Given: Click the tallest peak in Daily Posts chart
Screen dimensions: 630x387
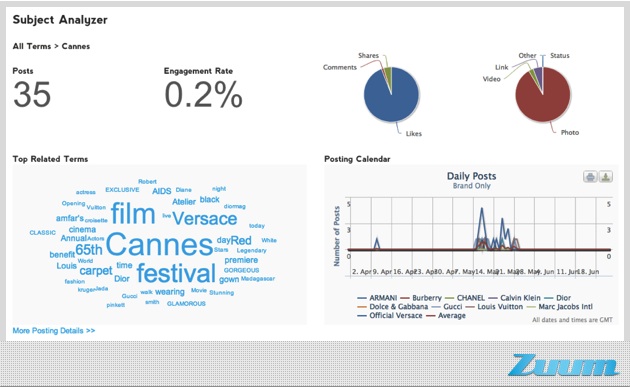Looking at the screenshot, I should pos(481,209).
